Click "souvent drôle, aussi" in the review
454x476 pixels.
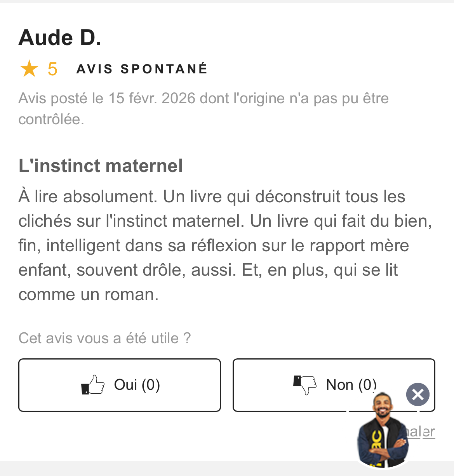point(156,270)
